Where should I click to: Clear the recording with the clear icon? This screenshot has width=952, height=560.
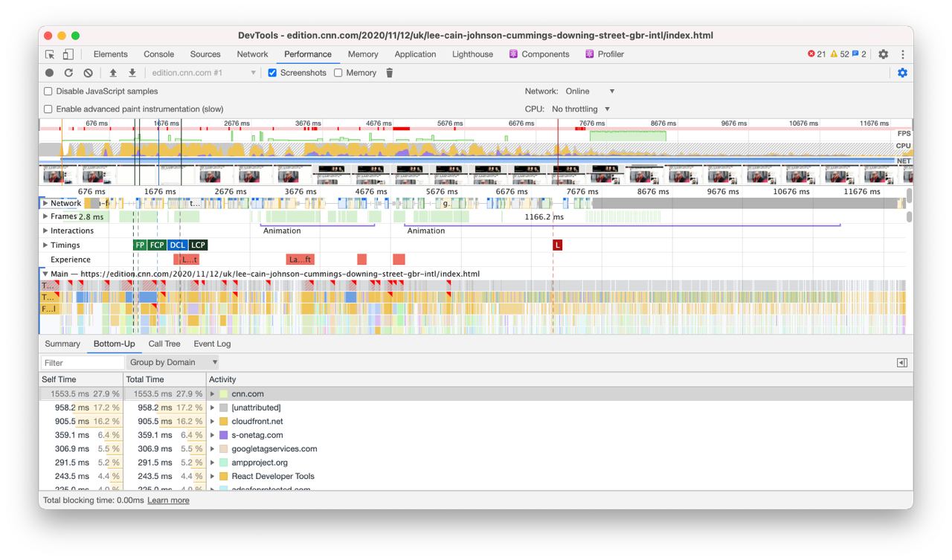(88, 73)
